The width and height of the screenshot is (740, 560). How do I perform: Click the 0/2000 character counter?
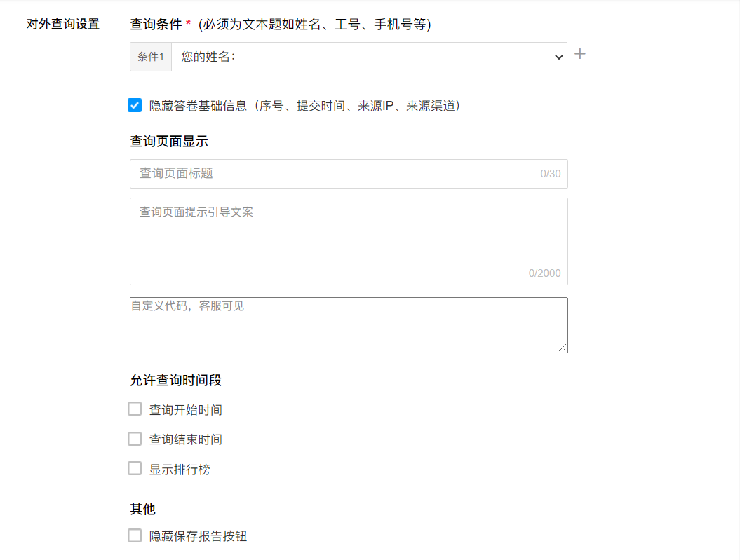[x=544, y=273]
